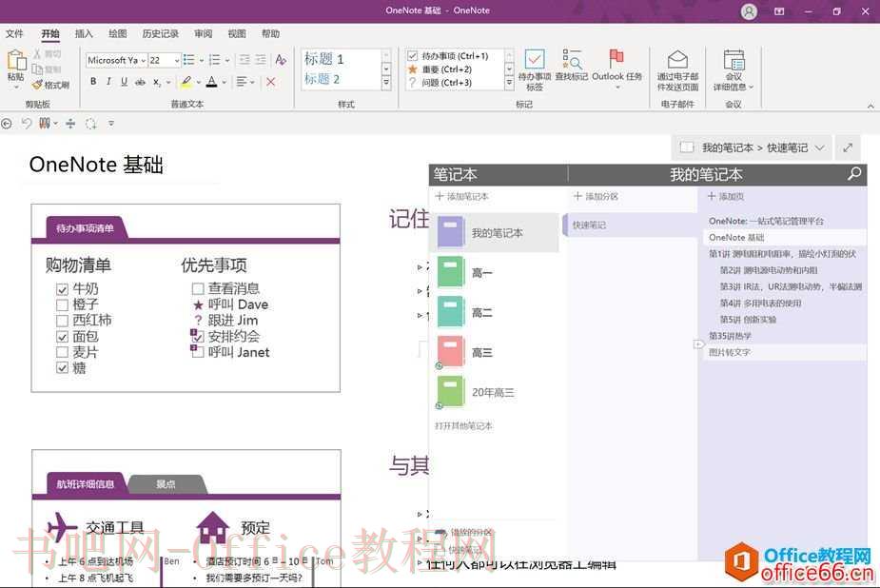Open the font name Microsoft Ya dropdown
Screen dimensions: 880x588
coord(143,60)
